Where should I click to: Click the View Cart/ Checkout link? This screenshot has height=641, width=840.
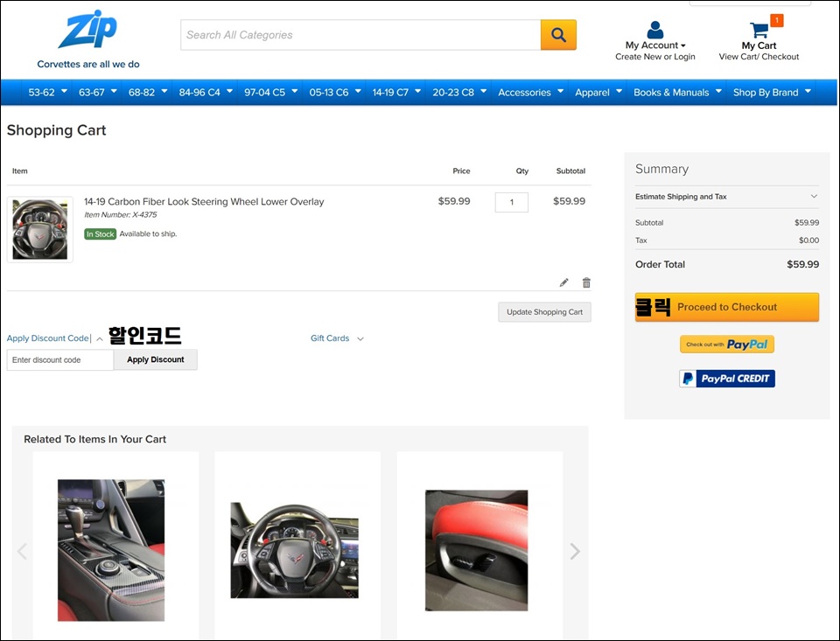(759, 57)
